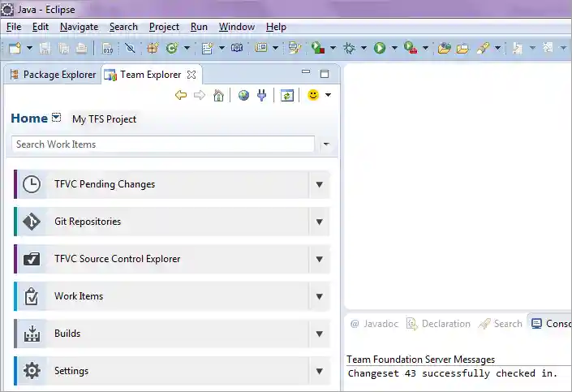The height and width of the screenshot is (392, 572).
Task: Go forward in Team Explorer
Action: (200, 95)
